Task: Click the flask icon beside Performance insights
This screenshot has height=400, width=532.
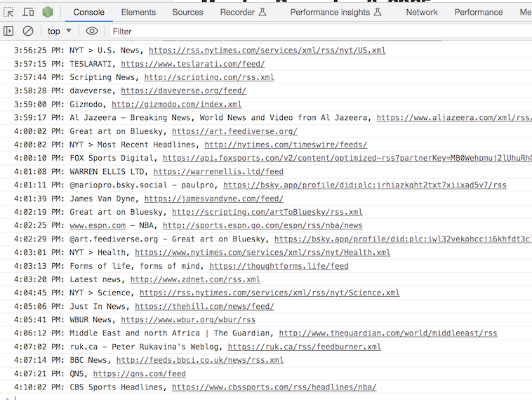Action: point(378,12)
